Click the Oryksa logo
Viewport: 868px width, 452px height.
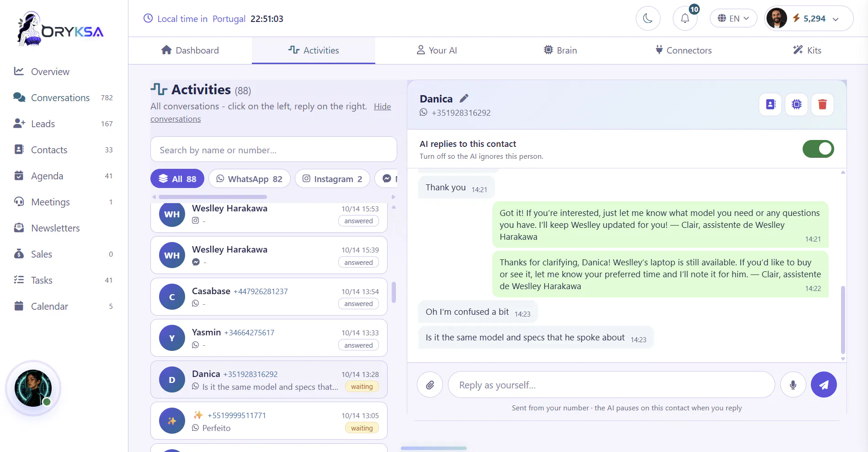tap(60, 29)
